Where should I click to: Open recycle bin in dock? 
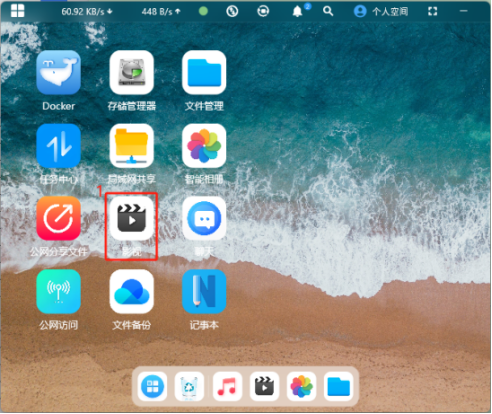[x=189, y=386]
